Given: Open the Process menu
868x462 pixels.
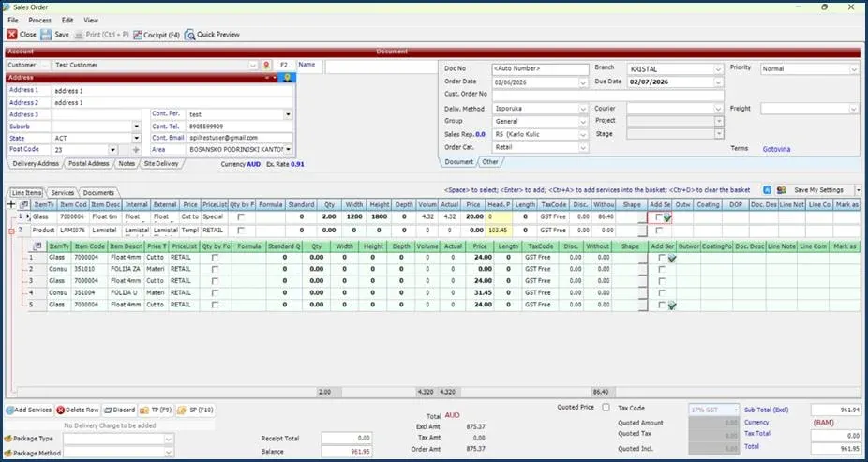Looking at the screenshot, I should pos(40,20).
